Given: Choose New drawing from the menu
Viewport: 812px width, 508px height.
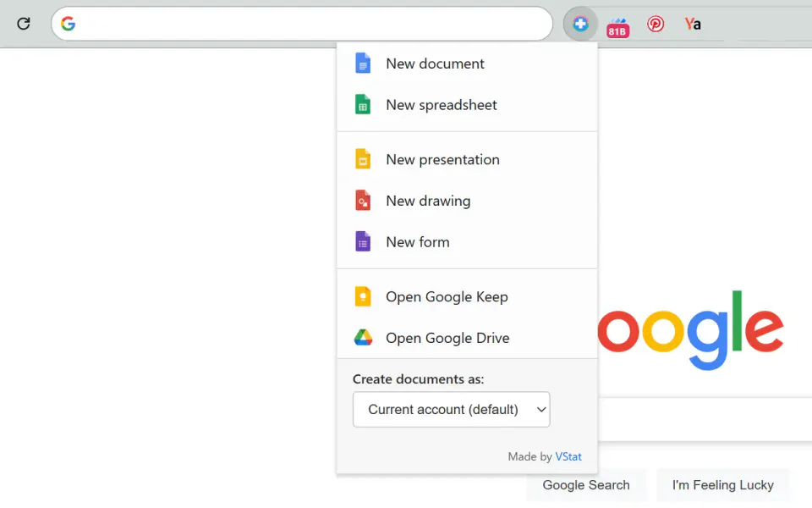Looking at the screenshot, I should tap(467, 201).
